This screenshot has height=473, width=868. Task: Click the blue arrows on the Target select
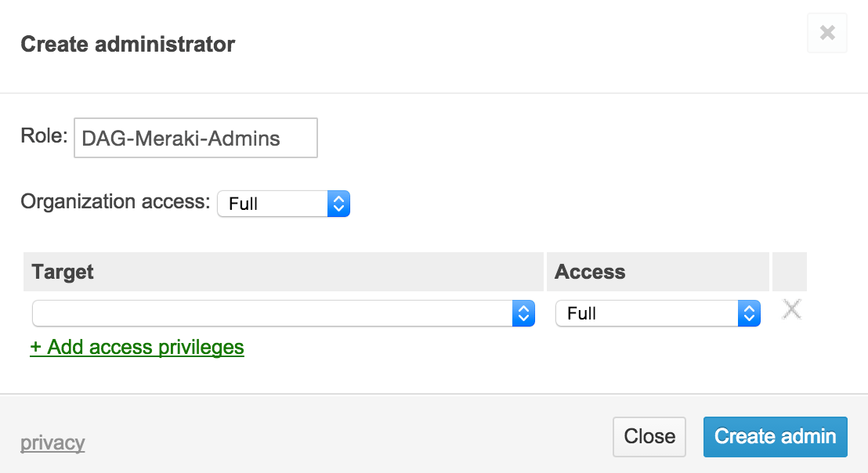click(x=523, y=313)
